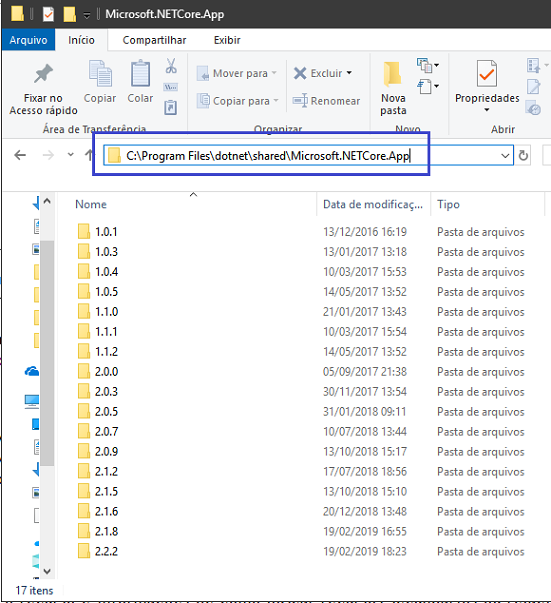Switch to the Compartilhar tab
This screenshot has width=551, height=603.
tap(154, 40)
